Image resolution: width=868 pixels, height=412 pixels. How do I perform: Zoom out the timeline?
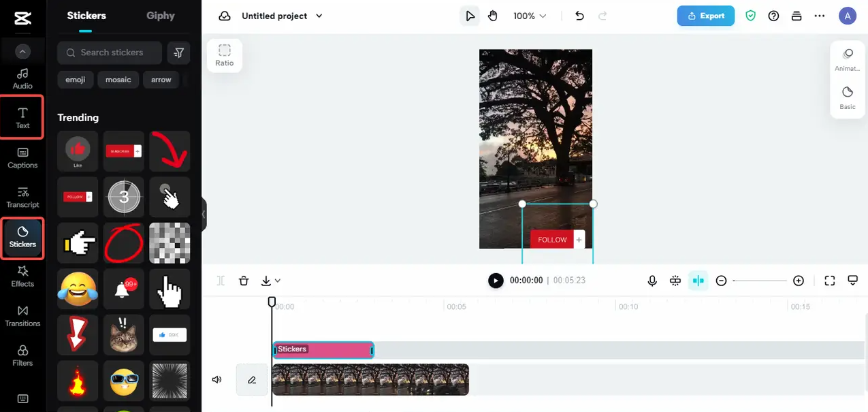click(722, 281)
